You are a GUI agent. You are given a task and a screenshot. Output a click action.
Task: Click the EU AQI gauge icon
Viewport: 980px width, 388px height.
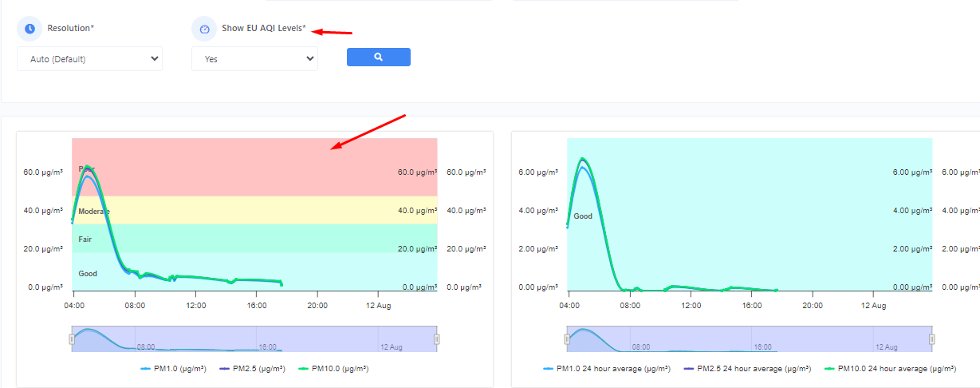(x=204, y=29)
